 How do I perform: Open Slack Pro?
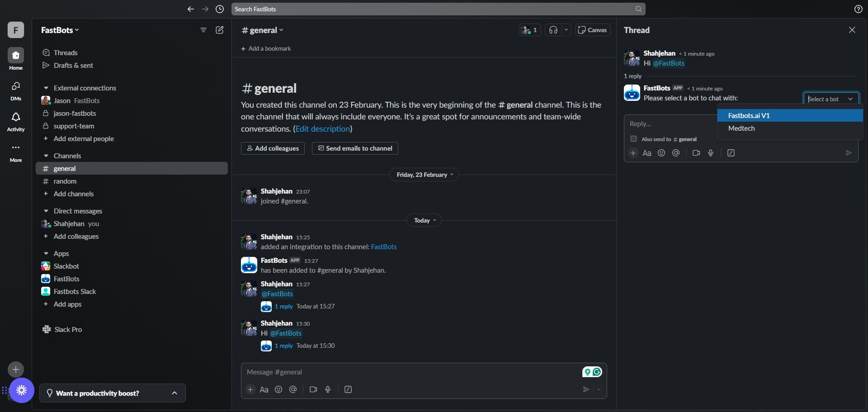coord(62,329)
